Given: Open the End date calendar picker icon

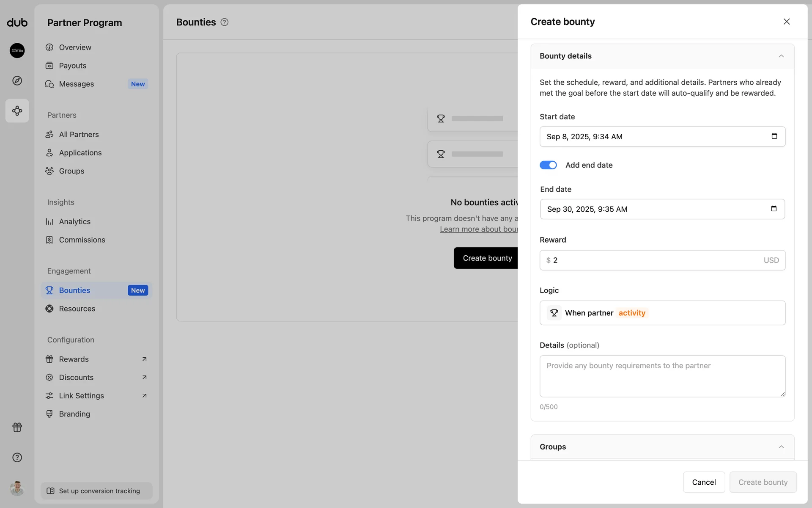Looking at the screenshot, I should pos(774,209).
